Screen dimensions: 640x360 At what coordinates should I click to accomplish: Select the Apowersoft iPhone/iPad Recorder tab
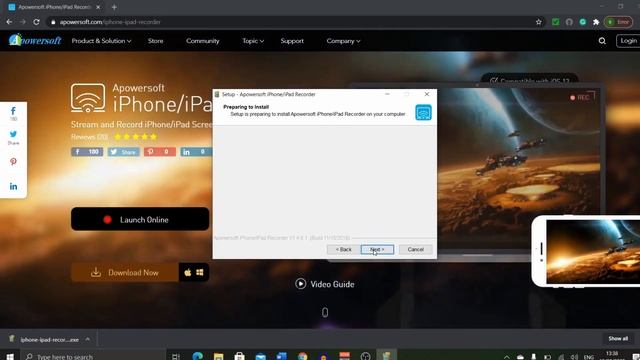pyautogui.click(x=54, y=7)
